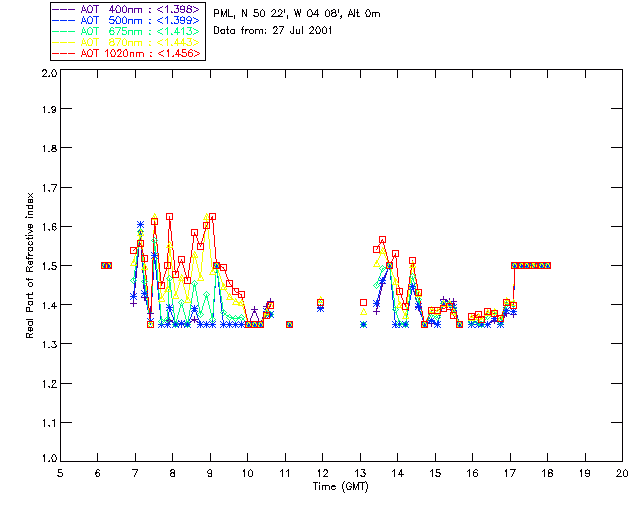Viewport: 640px width, 512px height.
Task: Click the x-axis tick label 7
Action: click(135, 473)
